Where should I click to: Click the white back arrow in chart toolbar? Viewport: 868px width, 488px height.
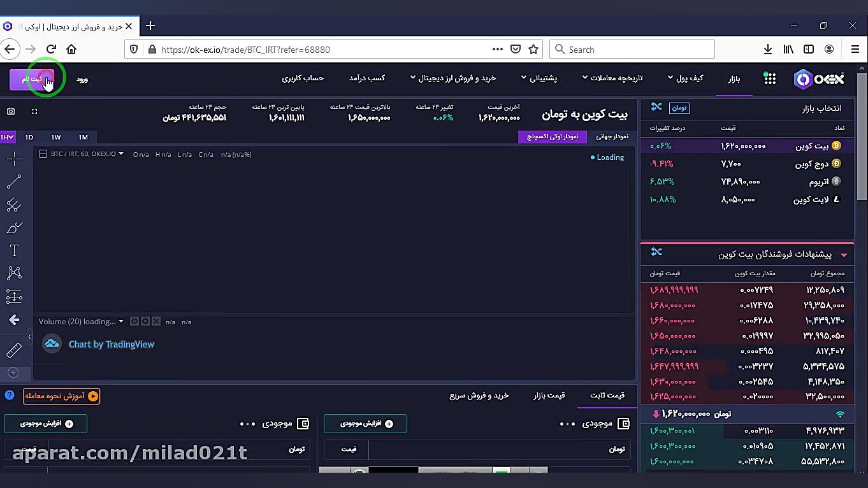(x=14, y=320)
